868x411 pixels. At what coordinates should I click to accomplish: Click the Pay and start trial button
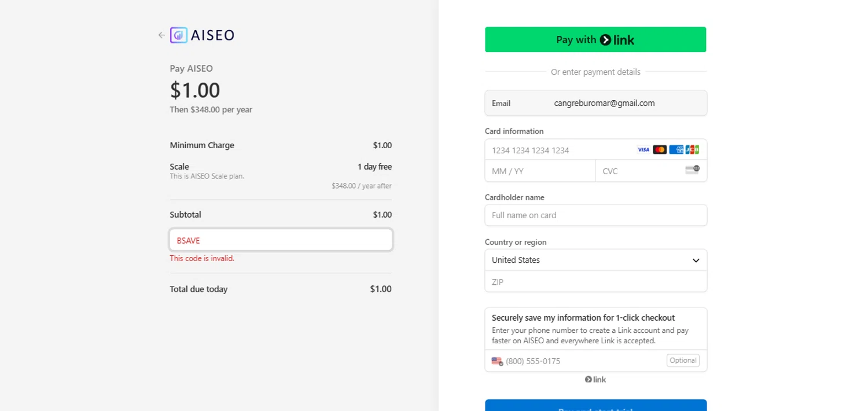pyautogui.click(x=595, y=405)
